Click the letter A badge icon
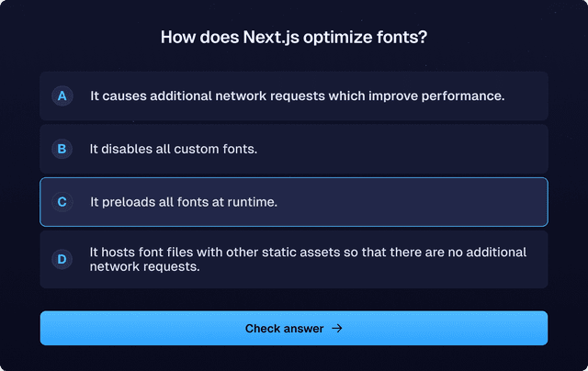This screenshot has width=588, height=371. point(62,96)
